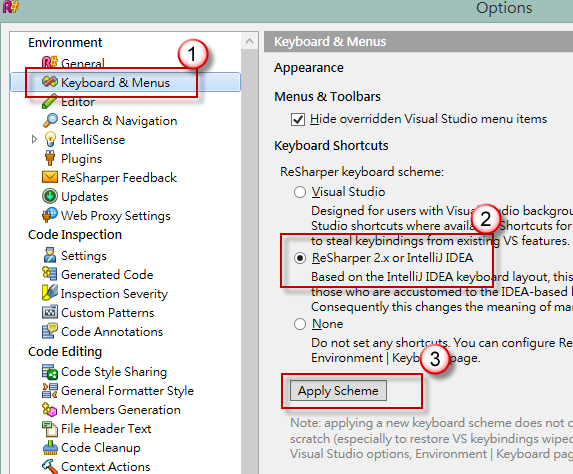Image resolution: width=573 pixels, height=474 pixels.
Task: Open Web Proxy Settings page
Action: [115, 216]
